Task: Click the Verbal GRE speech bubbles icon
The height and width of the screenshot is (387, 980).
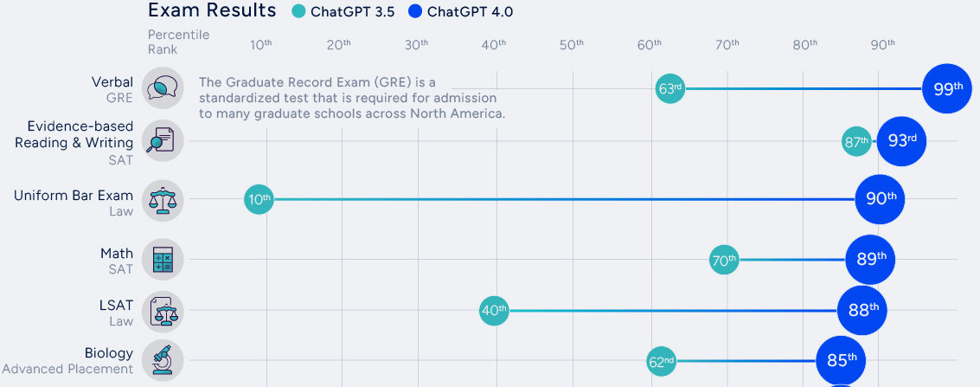Action: 163,88
